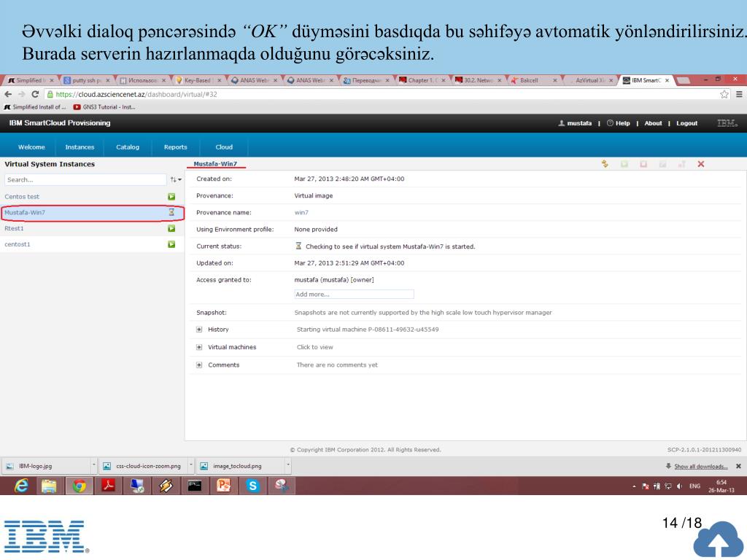Click the green start icon in instance toolbar
The image size is (747, 560).
(624, 164)
